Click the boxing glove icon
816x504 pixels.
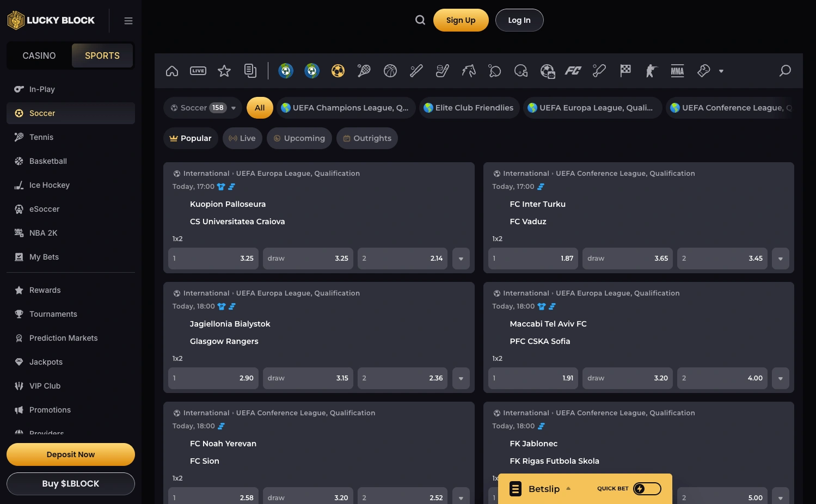coord(704,71)
